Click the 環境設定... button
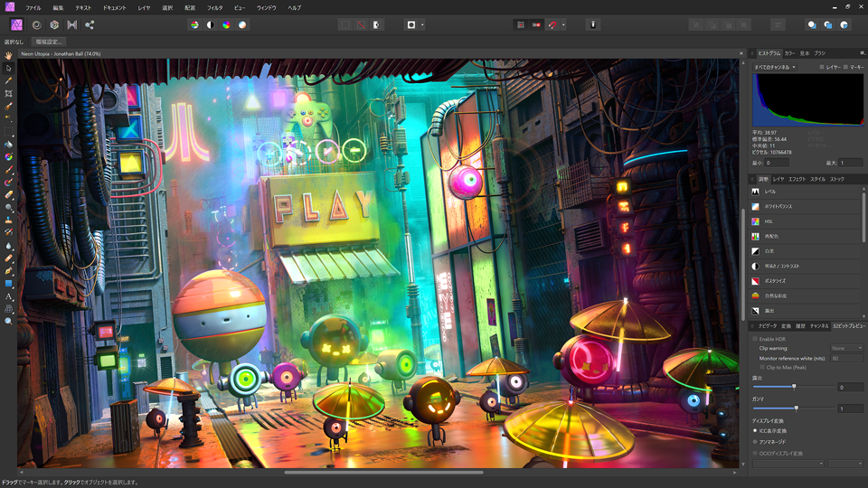868x488 pixels. coord(49,42)
